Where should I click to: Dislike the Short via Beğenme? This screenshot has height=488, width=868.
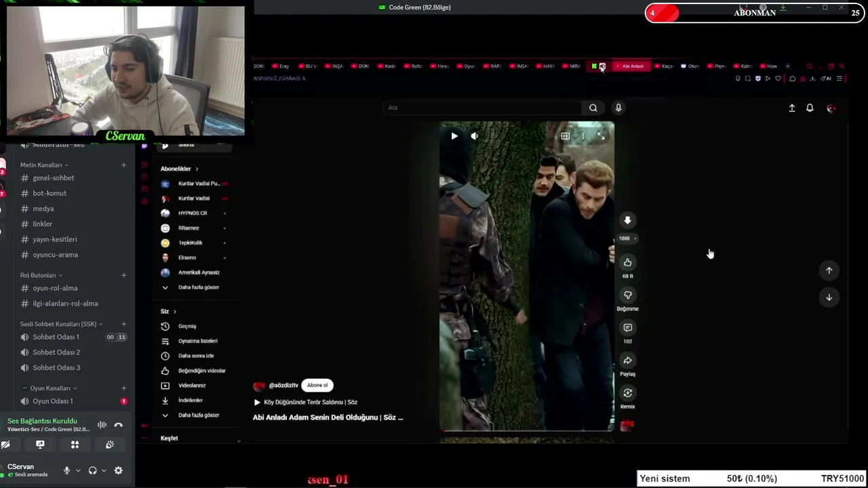pos(627,295)
